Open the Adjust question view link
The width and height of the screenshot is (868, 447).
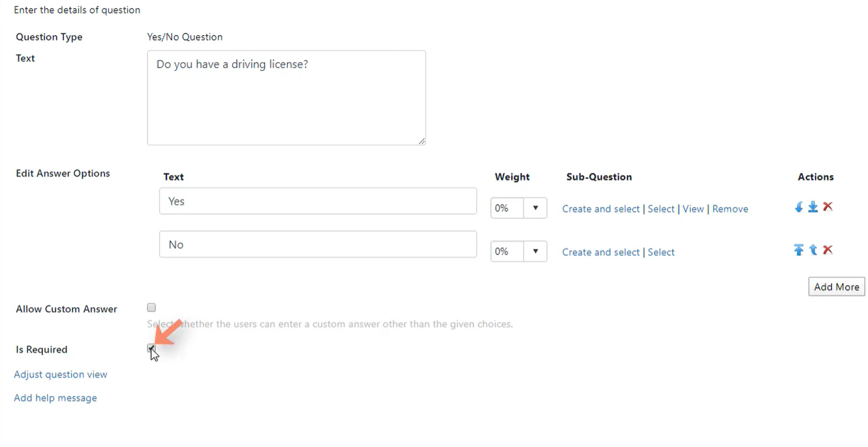click(x=61, y=375)
